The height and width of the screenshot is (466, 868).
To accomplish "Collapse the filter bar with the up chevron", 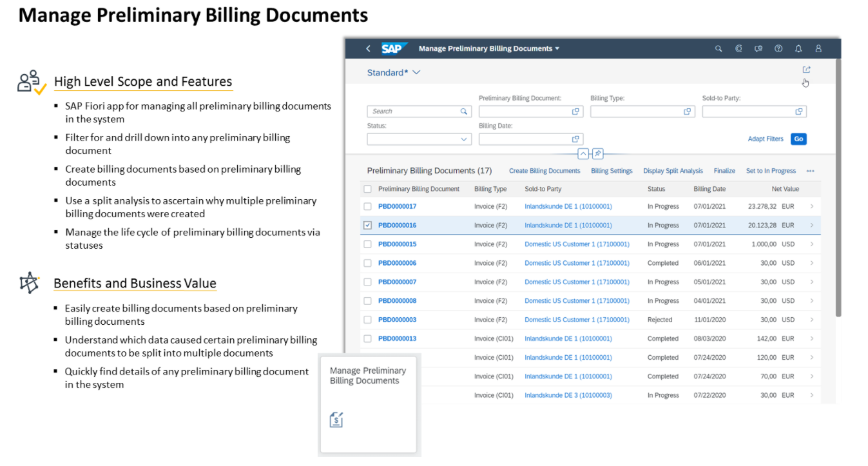I will (583, 153).
